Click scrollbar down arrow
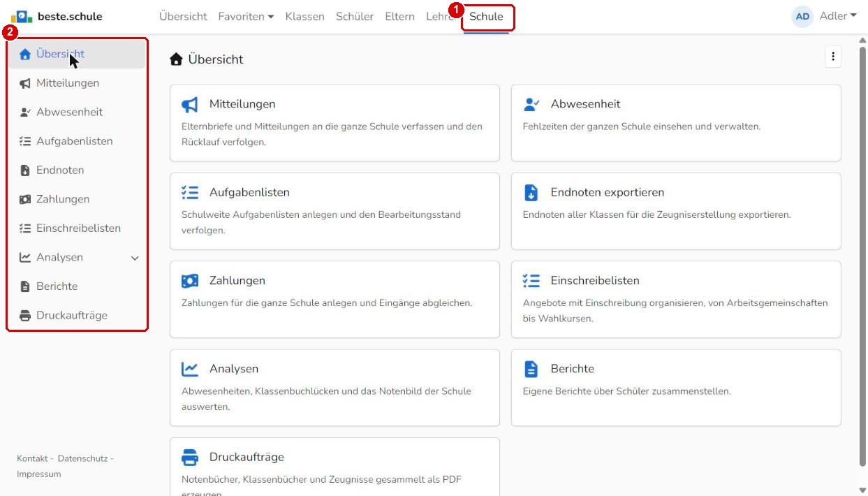Viewport: 868px width, 496px height. pos(863,490)
